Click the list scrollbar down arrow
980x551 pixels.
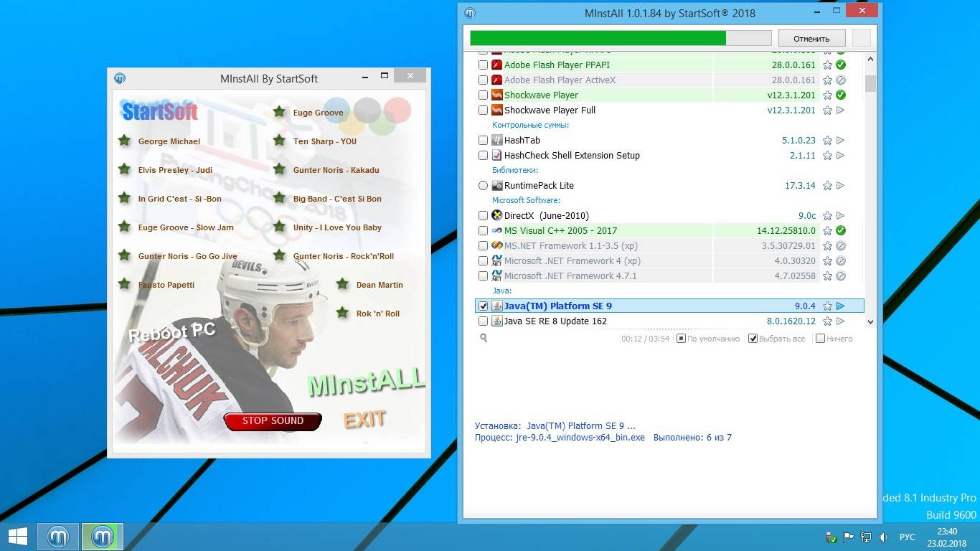click(870, 322)
